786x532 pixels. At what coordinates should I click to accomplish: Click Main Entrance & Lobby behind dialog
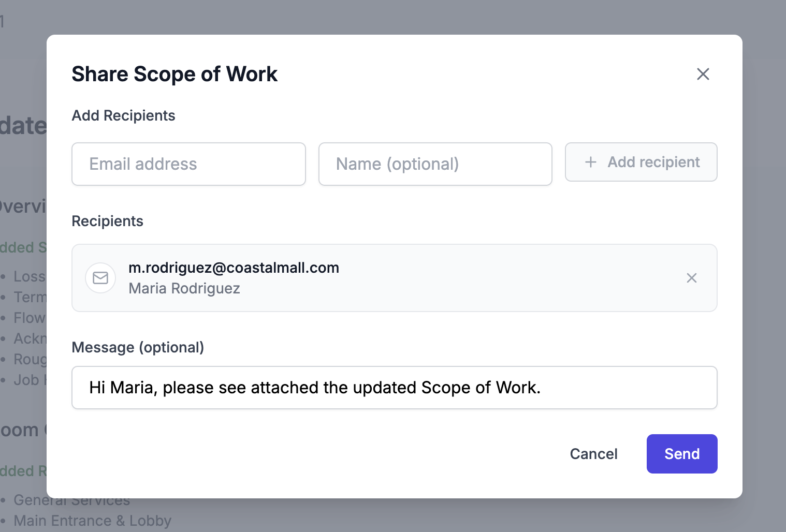click(92, 521)
